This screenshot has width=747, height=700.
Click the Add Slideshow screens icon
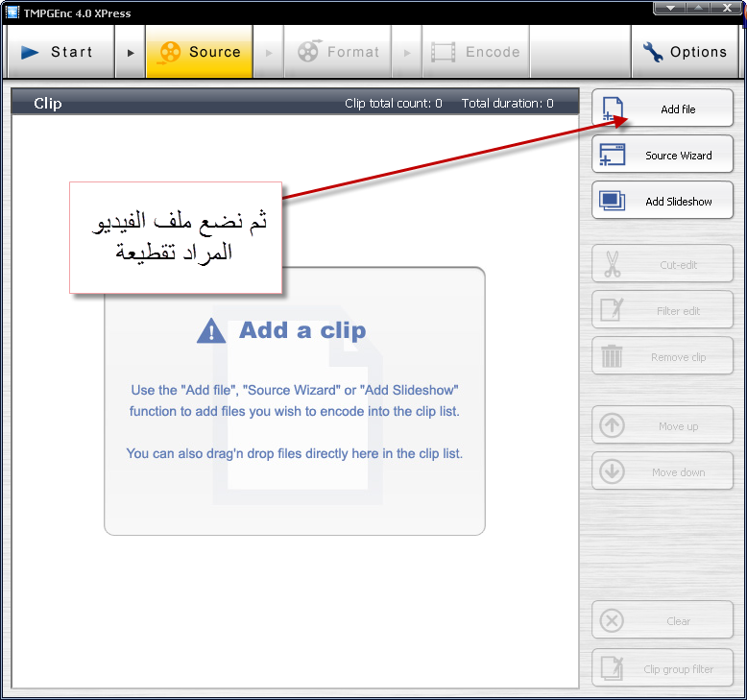click(613, 201)
